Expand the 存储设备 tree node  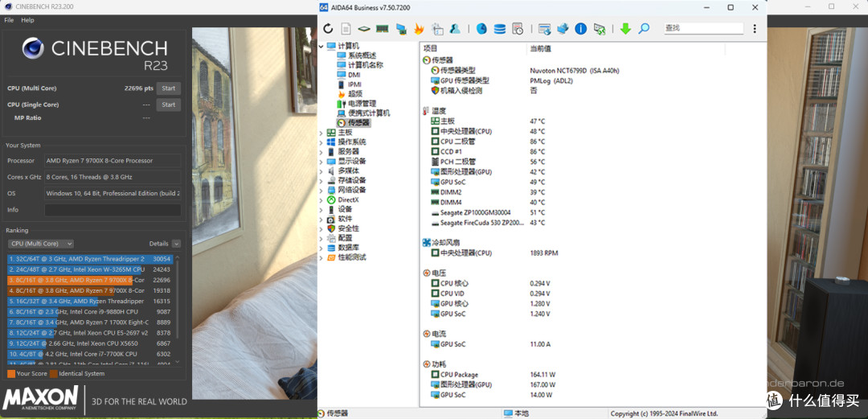(x=321, y=181)
